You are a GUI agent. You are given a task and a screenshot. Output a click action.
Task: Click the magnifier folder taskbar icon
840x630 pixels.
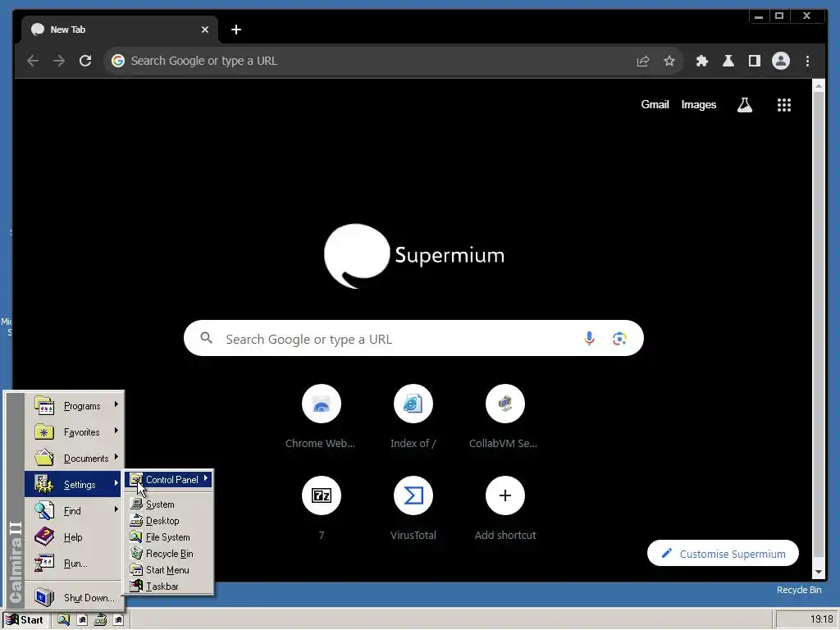coord(63,620)
